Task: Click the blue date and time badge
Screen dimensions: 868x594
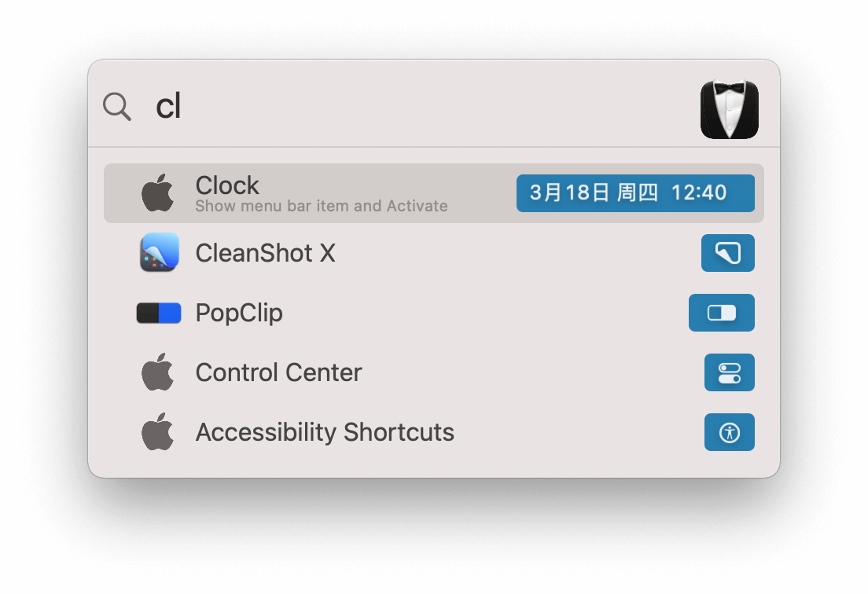Action: 635,193
